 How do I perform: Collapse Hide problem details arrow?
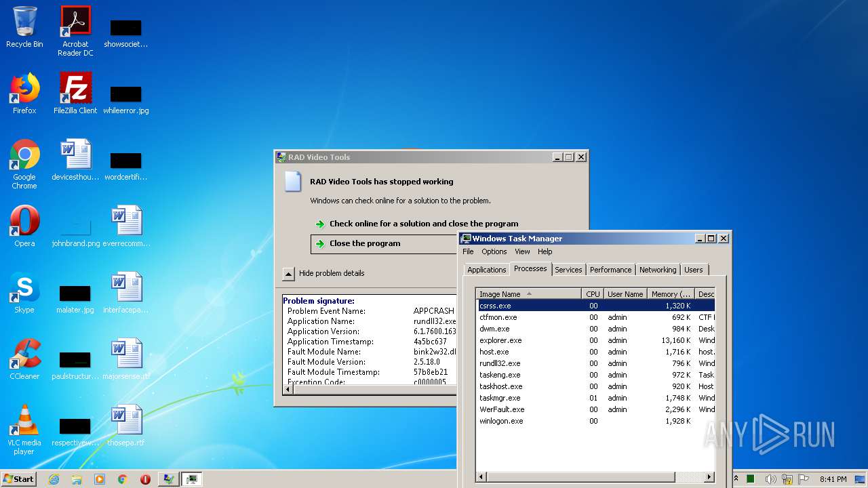click(288, 274)
